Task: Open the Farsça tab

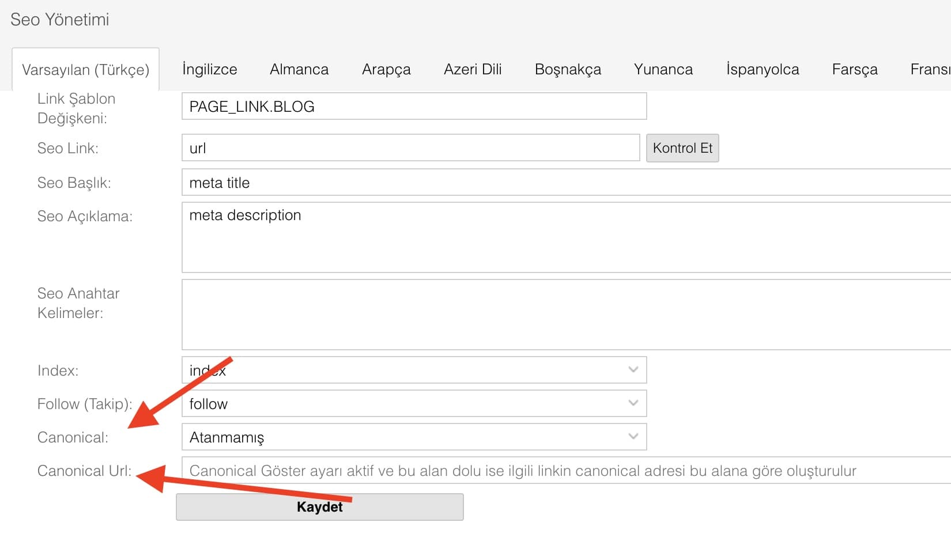Action: point(855,69)
